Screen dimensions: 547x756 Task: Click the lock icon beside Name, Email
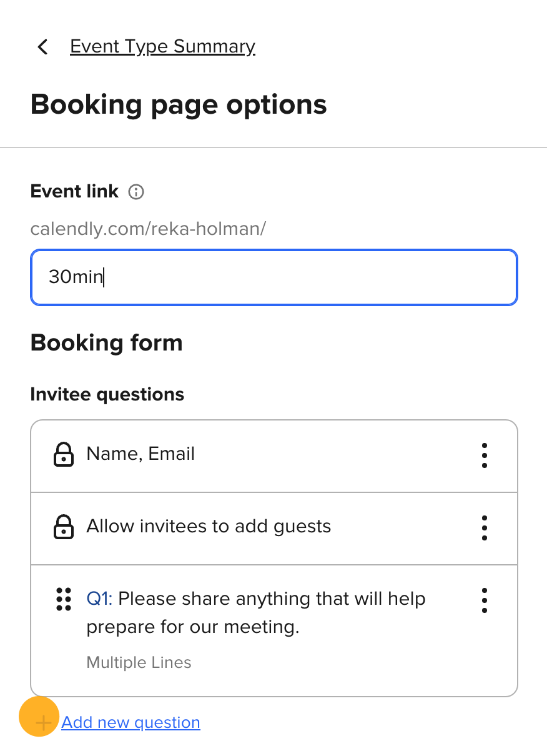coord(63,455)
